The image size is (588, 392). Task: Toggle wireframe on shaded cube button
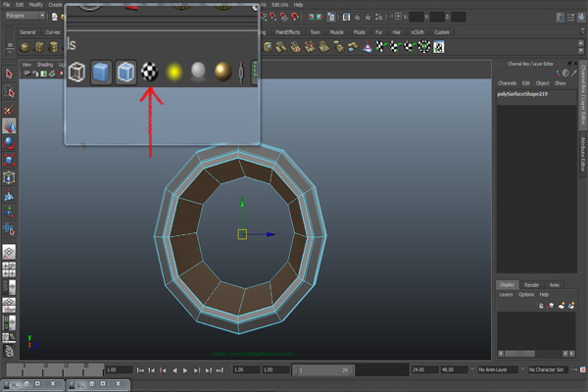coord(125,72)
